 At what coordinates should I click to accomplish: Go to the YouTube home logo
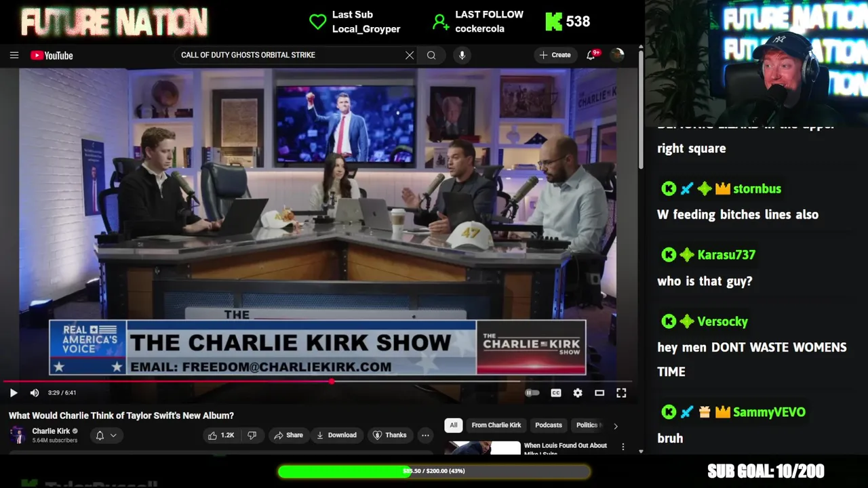pyautogui.click(x=52, y=56)
